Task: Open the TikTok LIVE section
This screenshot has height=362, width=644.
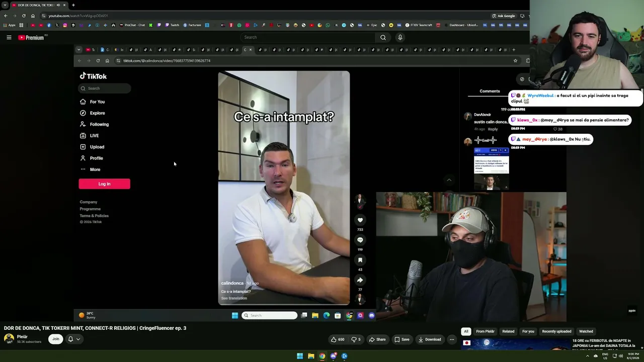Action: coord(90,136)
